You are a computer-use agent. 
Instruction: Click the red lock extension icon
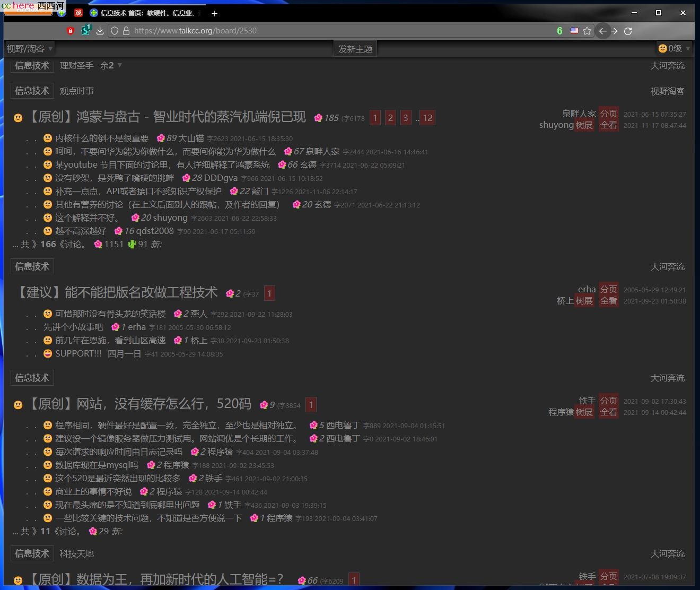pos(70,31)
